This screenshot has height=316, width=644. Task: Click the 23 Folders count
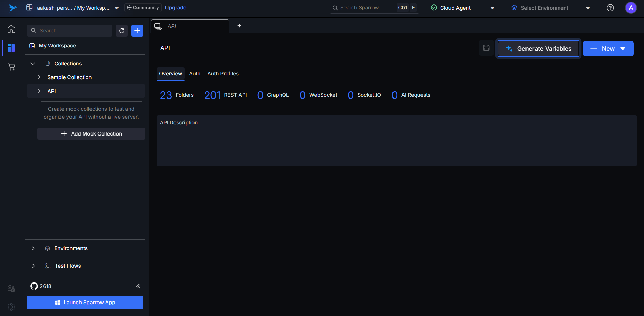(177, 95)
